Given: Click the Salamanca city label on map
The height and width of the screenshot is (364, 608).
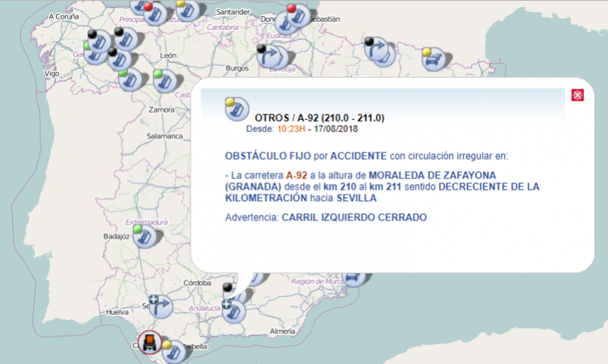Looking at the screenshot, I should point(165,137).
